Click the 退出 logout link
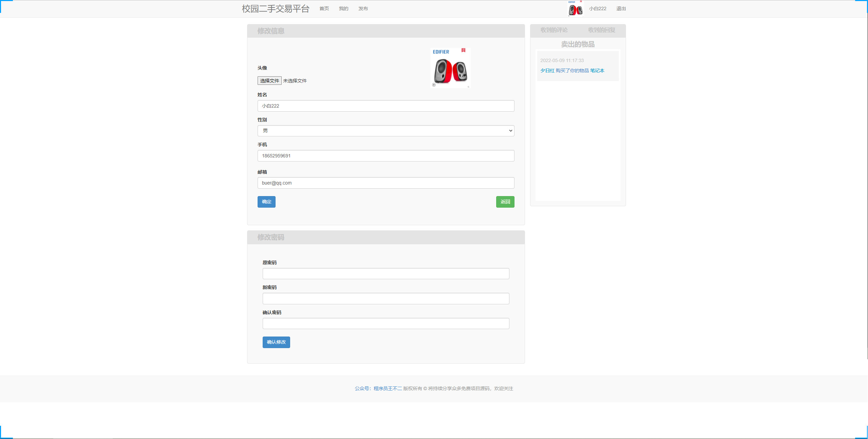The width and height of the screenshot is (868, 439). 621,8
